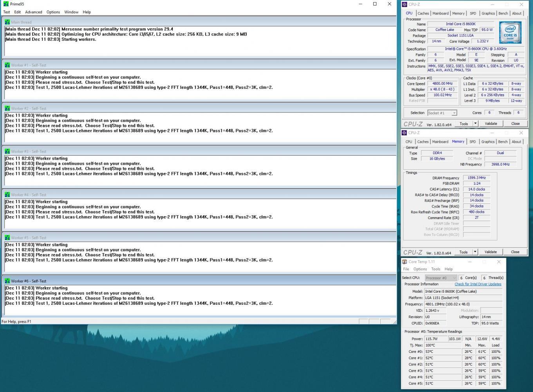Open the Processor #0 dropdown in Core Temp
Viewport: 533px width, 392px height.
tap(441, 278)
